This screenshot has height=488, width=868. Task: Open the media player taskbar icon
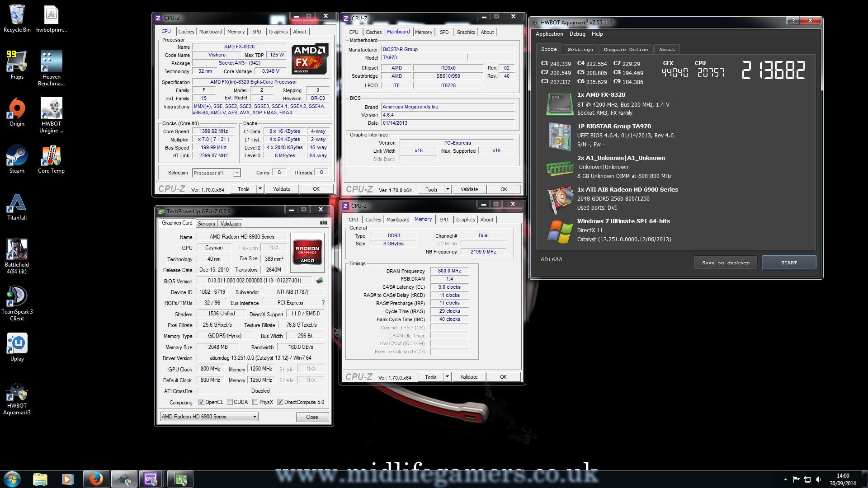tap(68, 479)
